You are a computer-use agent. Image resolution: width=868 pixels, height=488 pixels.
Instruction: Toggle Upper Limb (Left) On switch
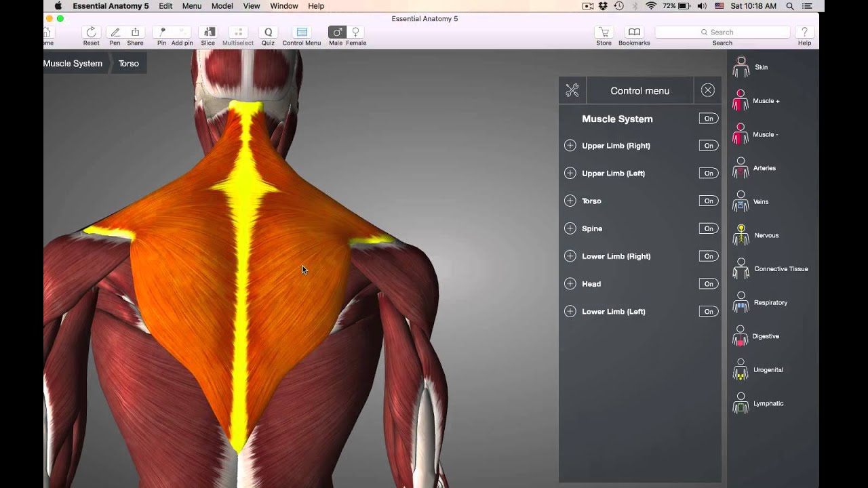[x=709, y=174]
